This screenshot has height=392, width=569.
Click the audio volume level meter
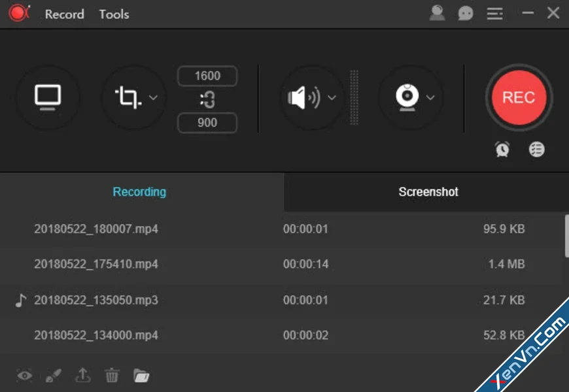point(354,97)
